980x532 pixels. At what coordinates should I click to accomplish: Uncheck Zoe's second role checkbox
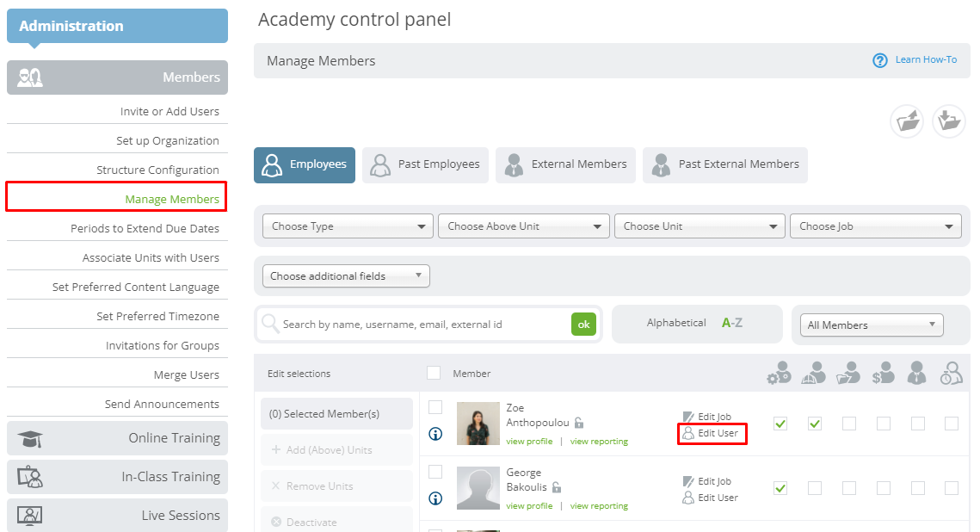[x=815, y=424]
